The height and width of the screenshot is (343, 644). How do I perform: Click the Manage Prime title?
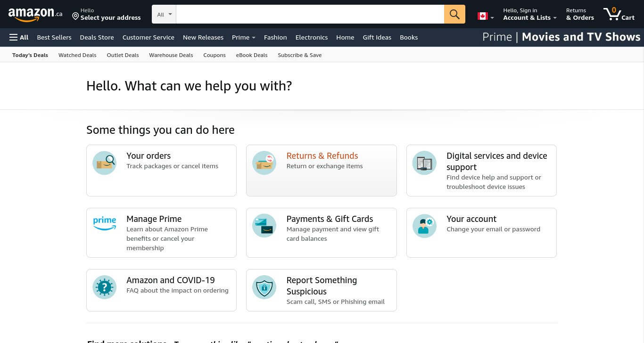(154, 219)
